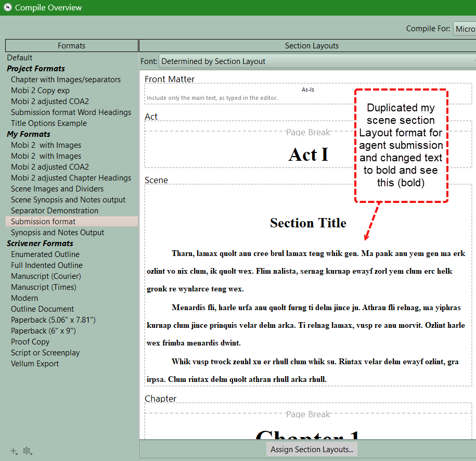Select Script or Screenplay format
Screen dimensions: 476x461
point(45,353)
